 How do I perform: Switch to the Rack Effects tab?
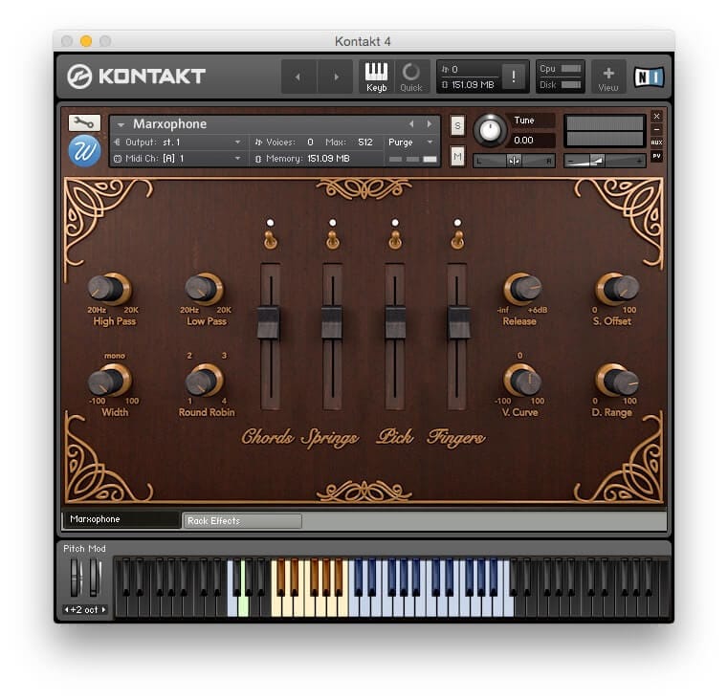(x=242, y=521)
